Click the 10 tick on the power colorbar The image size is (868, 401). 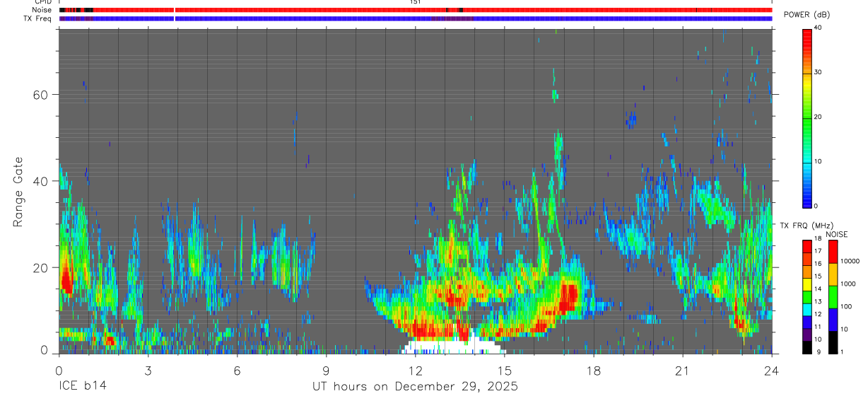tap(818, 161)
